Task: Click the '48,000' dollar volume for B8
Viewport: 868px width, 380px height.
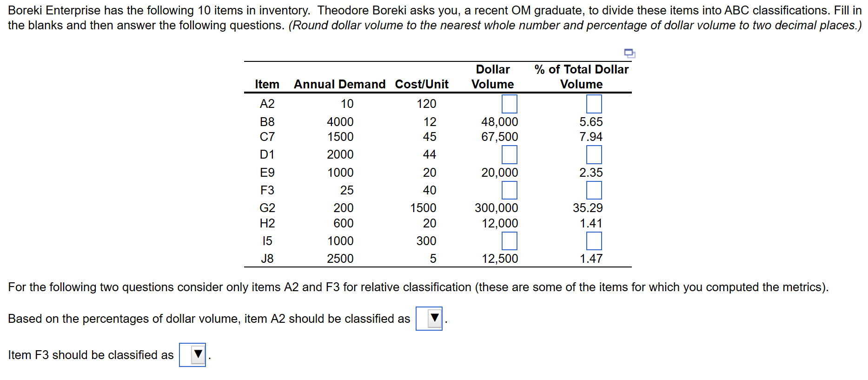Action: [x=499, y=122]
